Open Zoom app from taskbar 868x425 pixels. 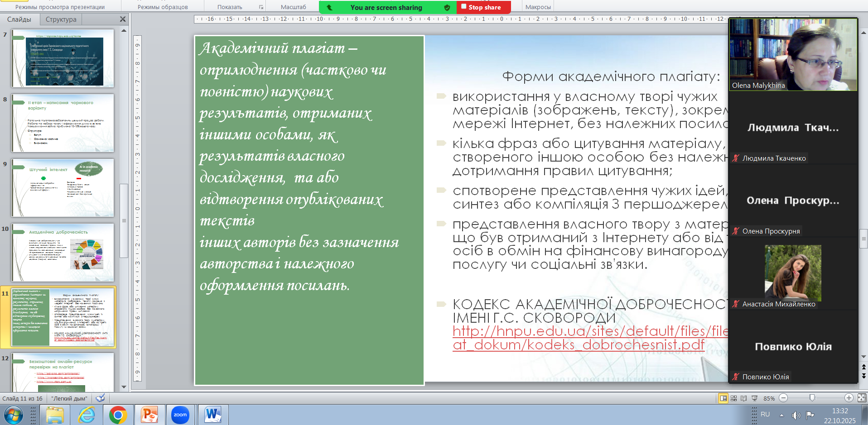(180, 415)
